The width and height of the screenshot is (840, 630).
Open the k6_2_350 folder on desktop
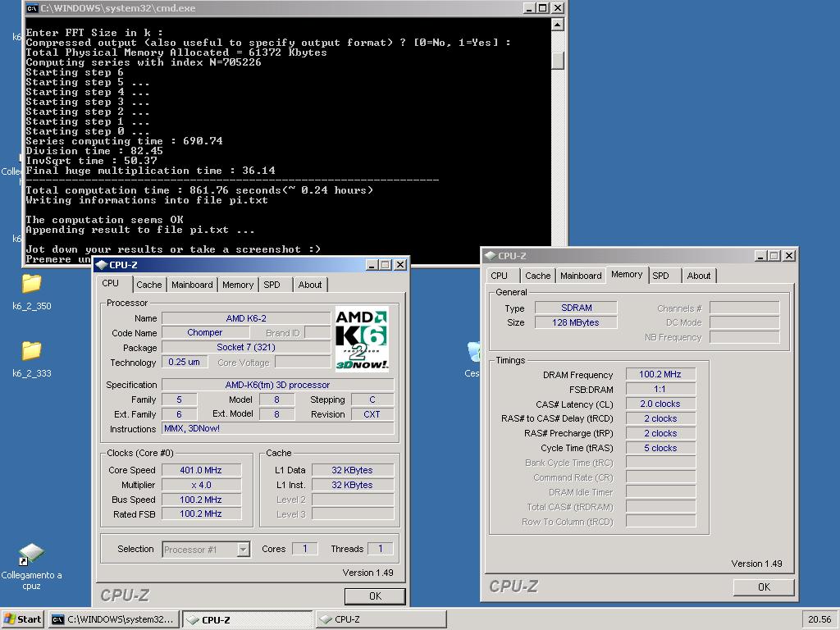32,292
